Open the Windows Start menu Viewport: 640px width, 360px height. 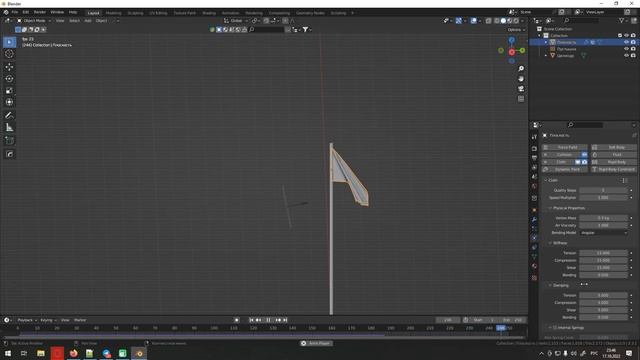(8, 353)
